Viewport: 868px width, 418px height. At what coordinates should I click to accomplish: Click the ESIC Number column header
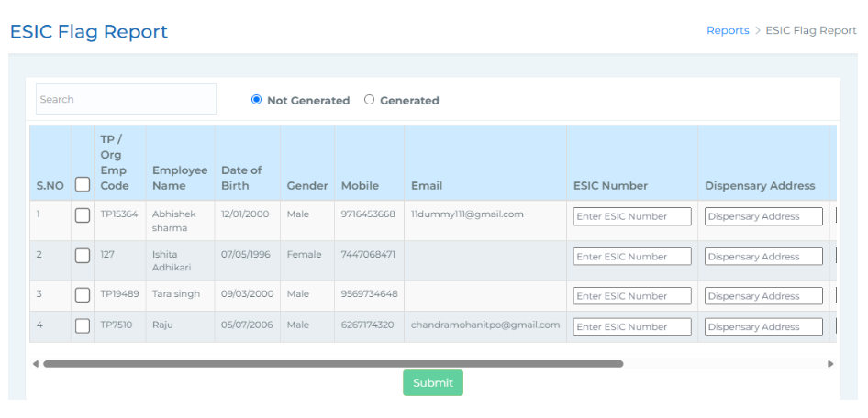coord(610,185)
